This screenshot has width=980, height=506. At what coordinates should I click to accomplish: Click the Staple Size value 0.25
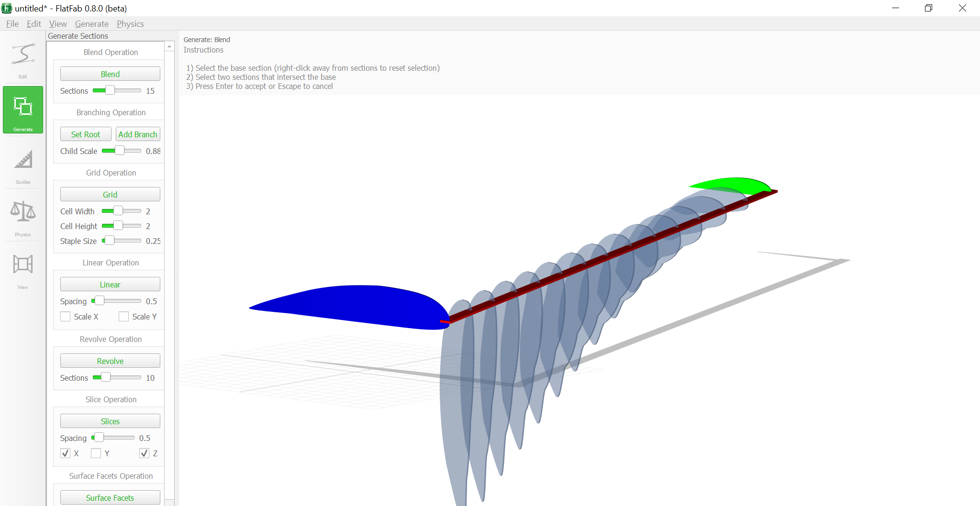tap(153, 241)
